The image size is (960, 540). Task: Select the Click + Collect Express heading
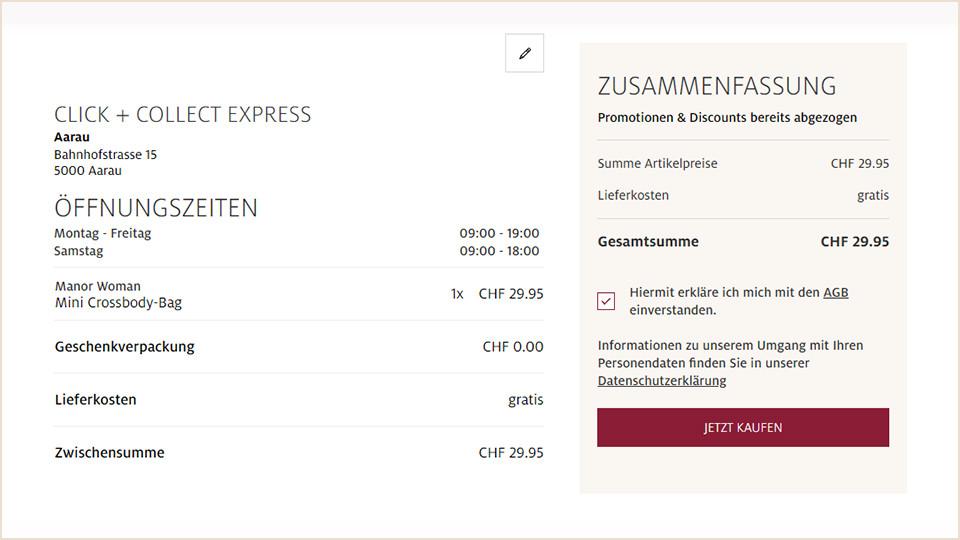click(x=182, y=115)
